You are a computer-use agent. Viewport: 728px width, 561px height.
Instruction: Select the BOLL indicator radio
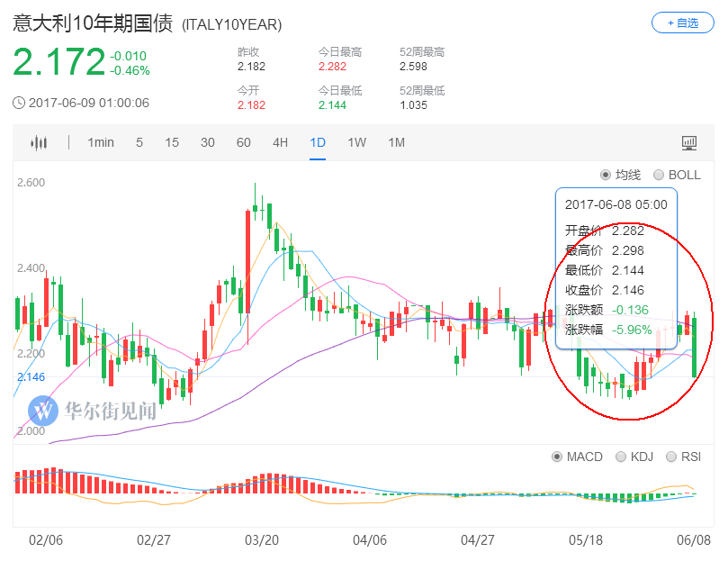[x=659, y=175]
